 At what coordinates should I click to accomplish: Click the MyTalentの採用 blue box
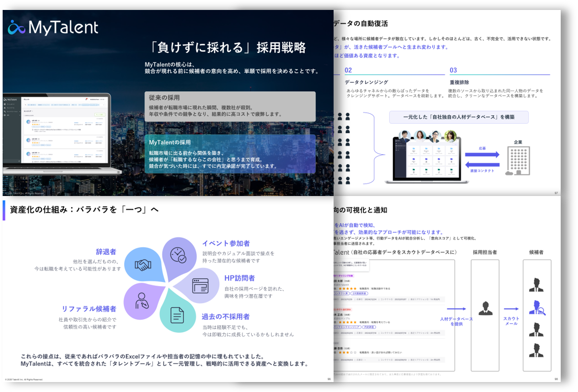coord(230,154)
